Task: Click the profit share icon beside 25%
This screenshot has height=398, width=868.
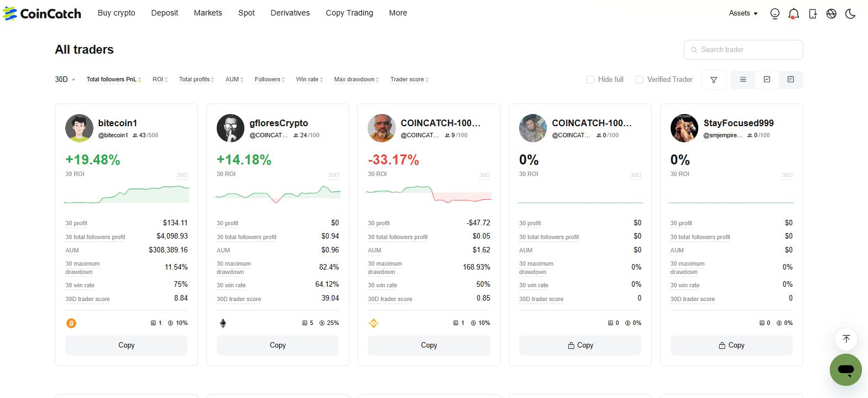Action: 322,323
